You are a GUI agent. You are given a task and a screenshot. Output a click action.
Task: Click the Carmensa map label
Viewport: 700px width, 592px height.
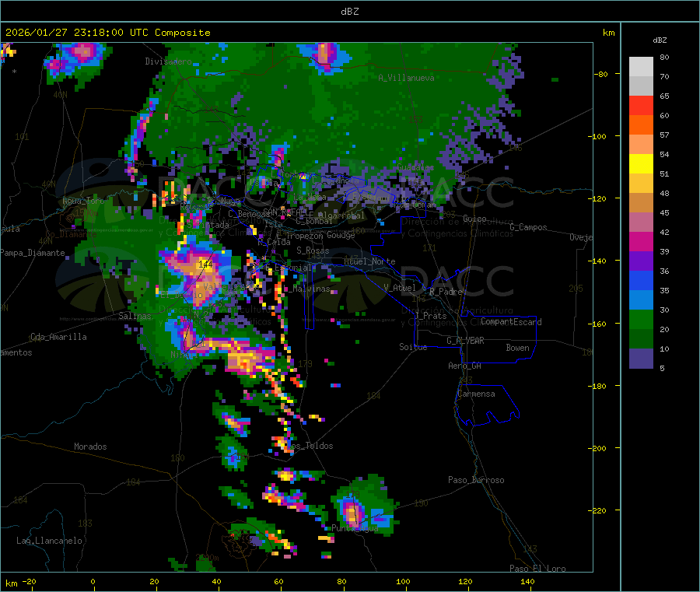click(x=476, y=394)
